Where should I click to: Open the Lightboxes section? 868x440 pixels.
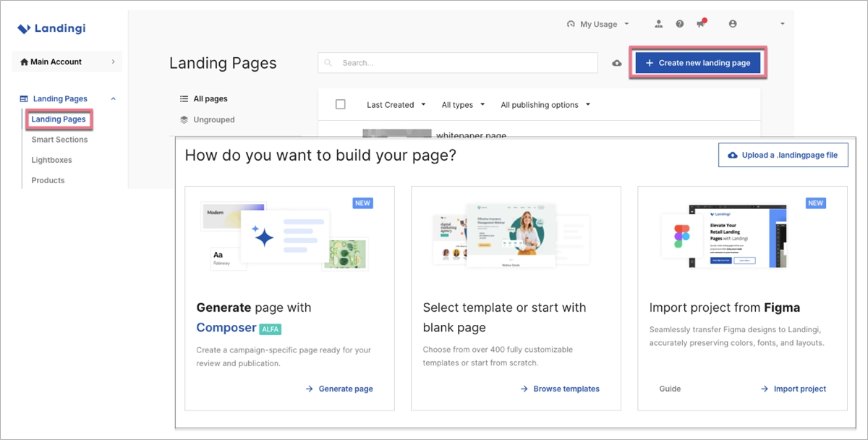[50, 160]
